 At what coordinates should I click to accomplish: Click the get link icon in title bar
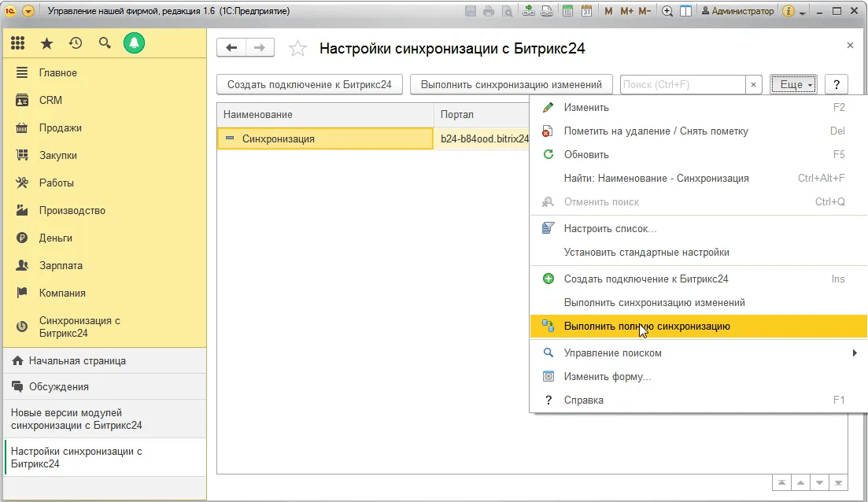528,12
